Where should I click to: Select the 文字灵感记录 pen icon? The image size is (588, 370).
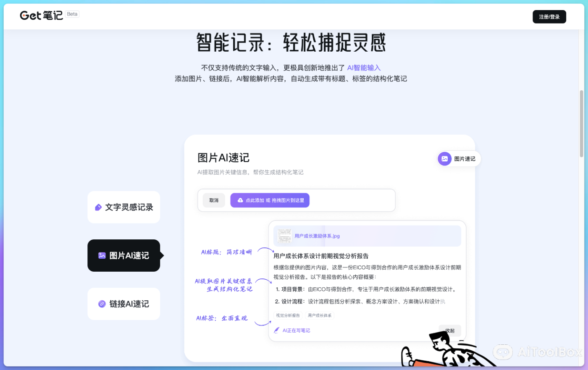coord(97,207)
